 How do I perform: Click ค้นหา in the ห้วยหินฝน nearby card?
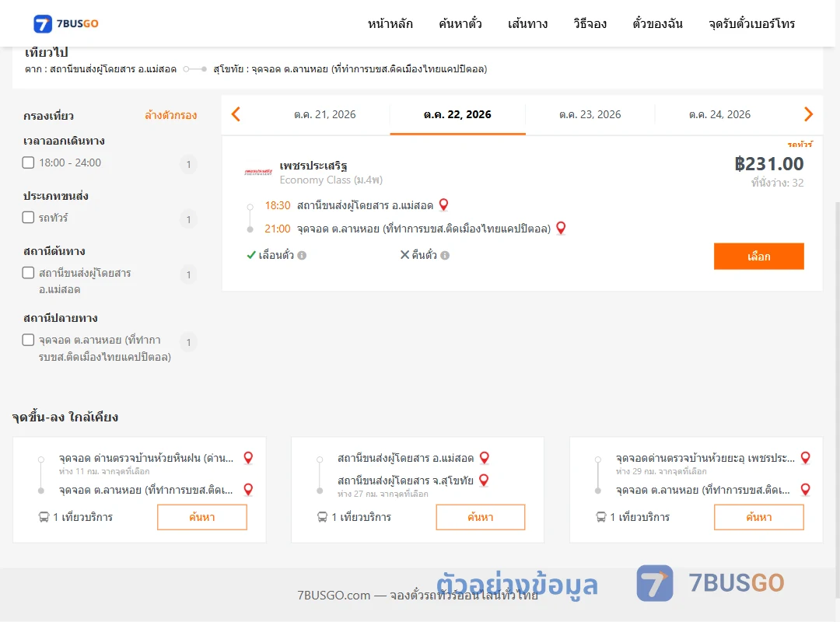click(202, 517)
